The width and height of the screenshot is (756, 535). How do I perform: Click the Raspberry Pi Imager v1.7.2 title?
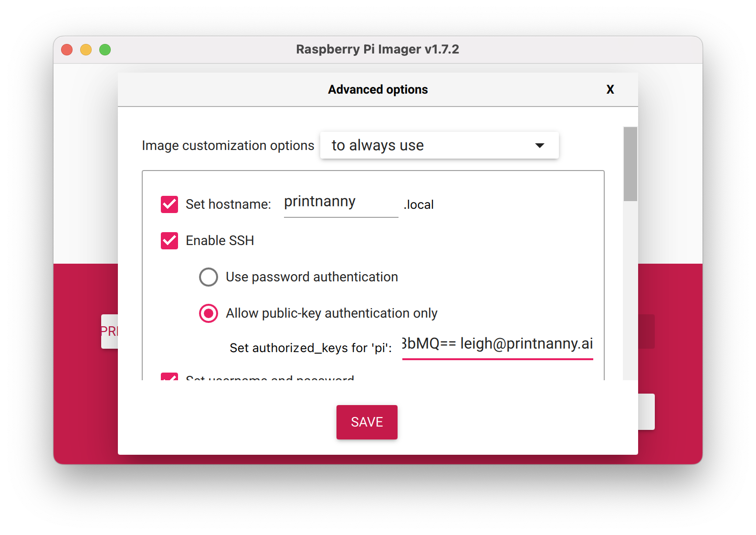378,49
